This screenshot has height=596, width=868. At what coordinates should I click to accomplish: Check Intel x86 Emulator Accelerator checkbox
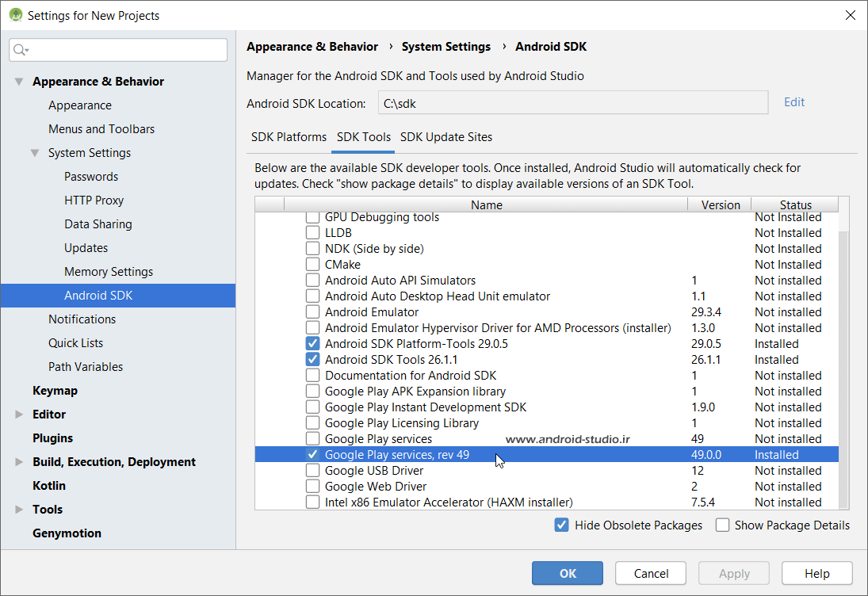(313, 502)
